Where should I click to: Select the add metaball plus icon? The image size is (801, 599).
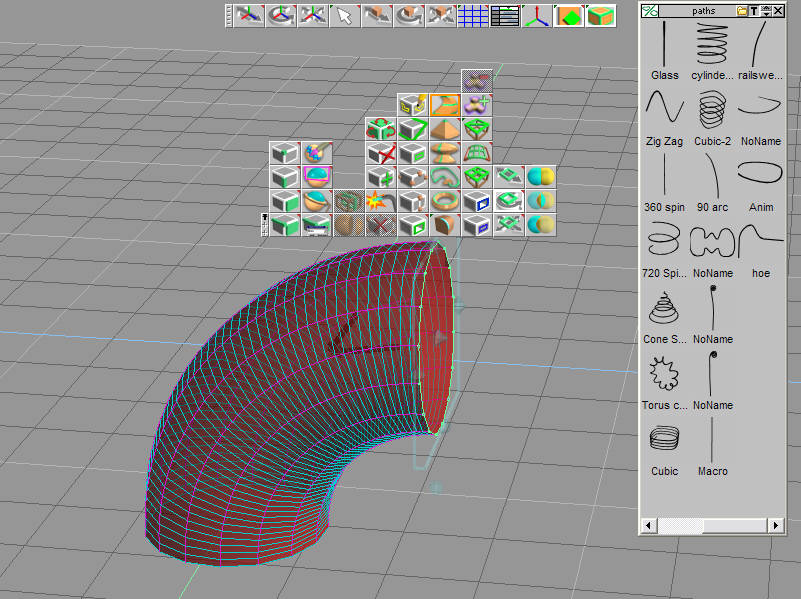477,105
